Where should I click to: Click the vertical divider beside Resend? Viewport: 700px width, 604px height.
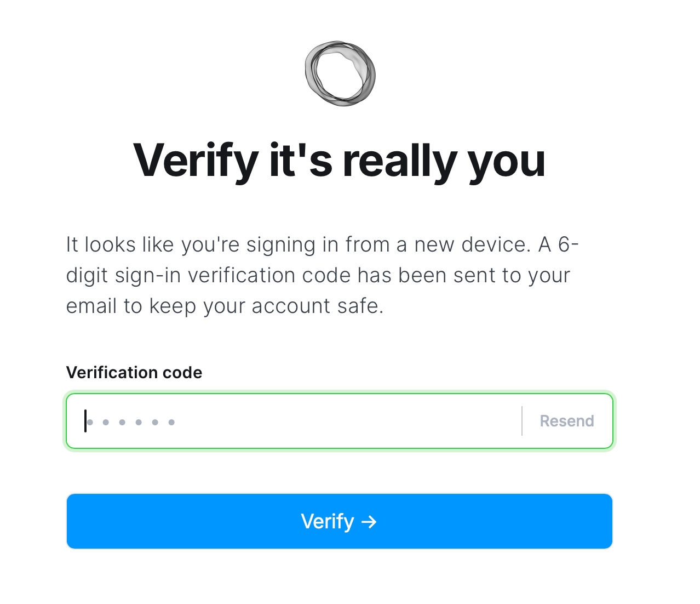coord(522,421)
